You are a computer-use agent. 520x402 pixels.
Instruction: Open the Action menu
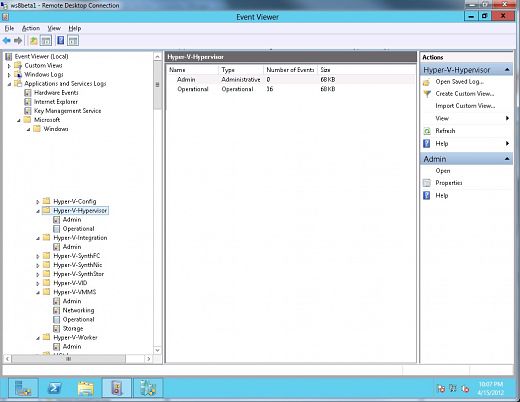[31, 28]
